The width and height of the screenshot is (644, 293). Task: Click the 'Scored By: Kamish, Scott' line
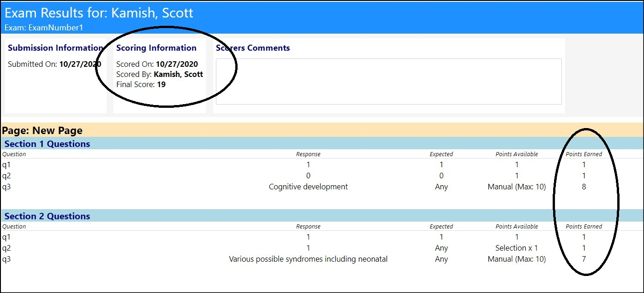[160, 74]
